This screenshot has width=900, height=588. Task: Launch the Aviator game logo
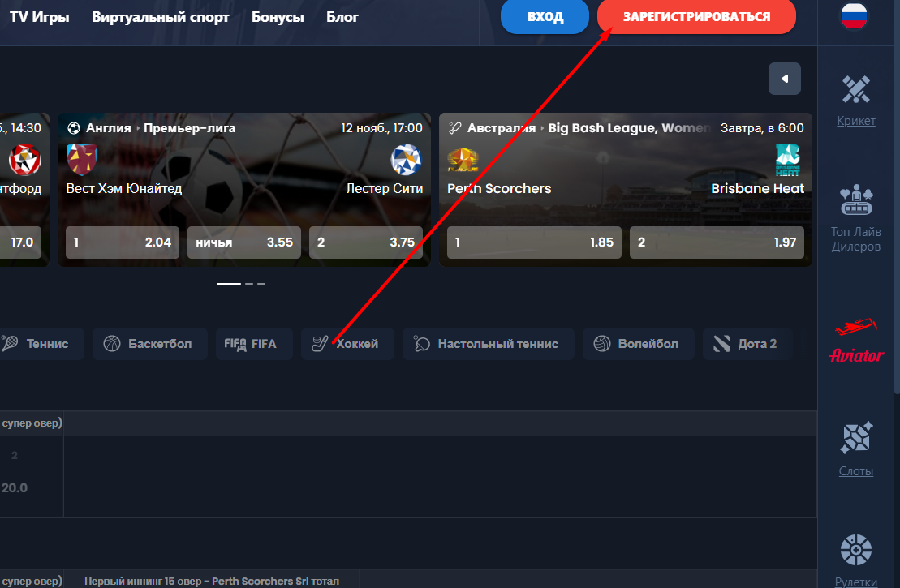856,340
